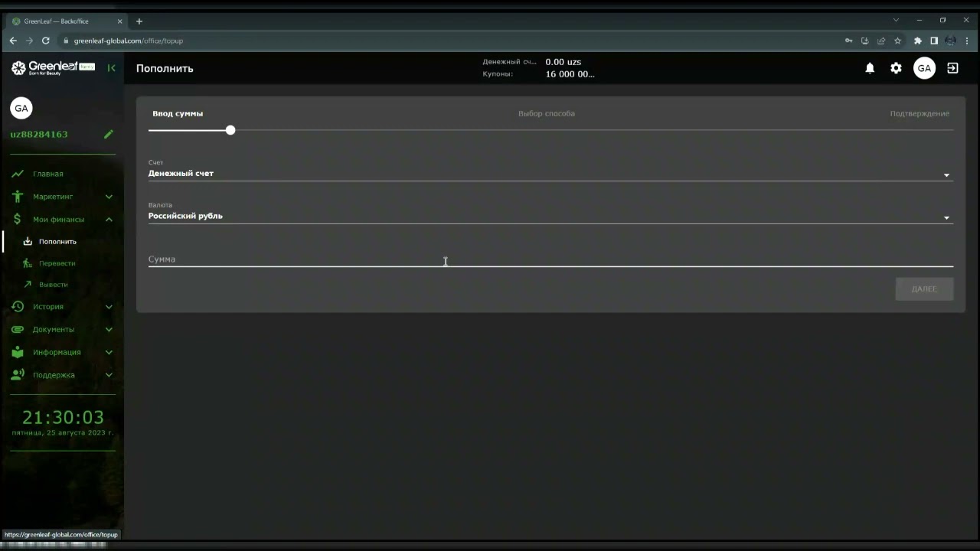Click the sidebar GA profile avatar
This screenshot has height=551, width=980.
tap(21, 108)
